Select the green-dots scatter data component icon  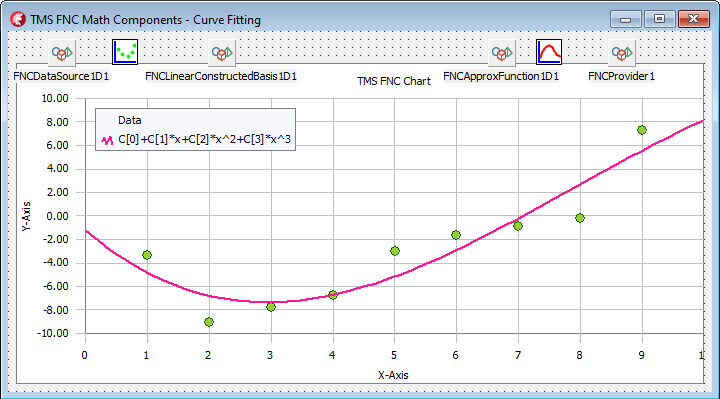click(x=125, y=52)
